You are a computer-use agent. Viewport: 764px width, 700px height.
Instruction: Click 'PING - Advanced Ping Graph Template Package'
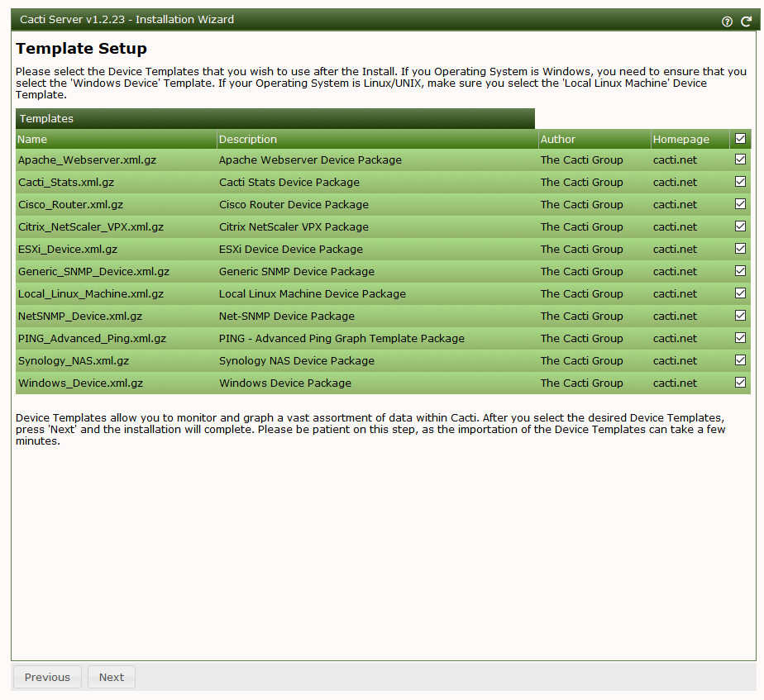(341, 339)
